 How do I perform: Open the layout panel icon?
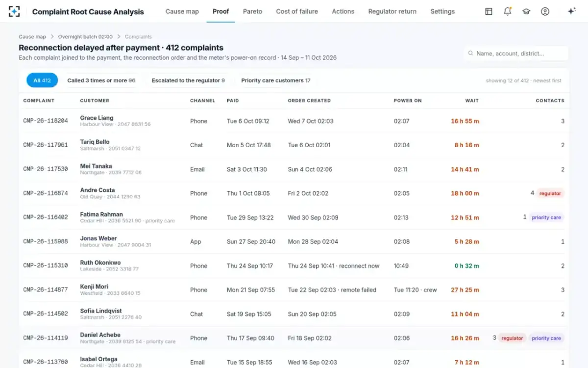[489, 11]
